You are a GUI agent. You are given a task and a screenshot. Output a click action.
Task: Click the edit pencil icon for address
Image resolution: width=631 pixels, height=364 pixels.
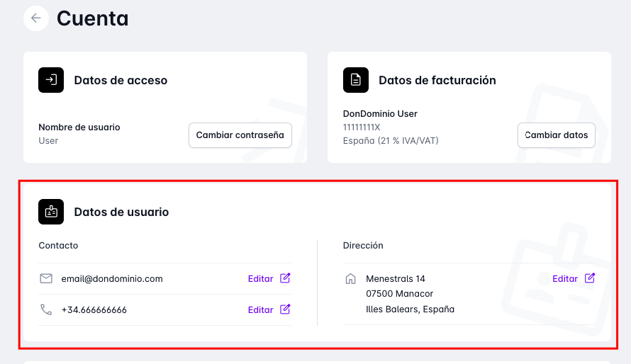tap(589, 278)
